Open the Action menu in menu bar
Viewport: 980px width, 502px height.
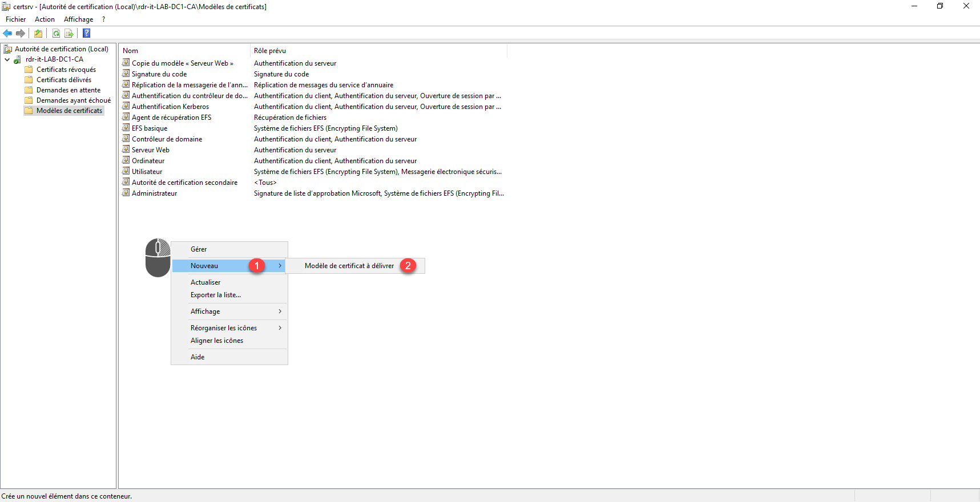pos(45,19)
